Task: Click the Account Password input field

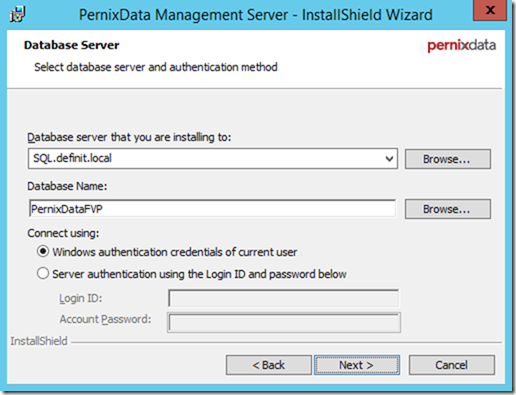Action: (x=284, y=322)
